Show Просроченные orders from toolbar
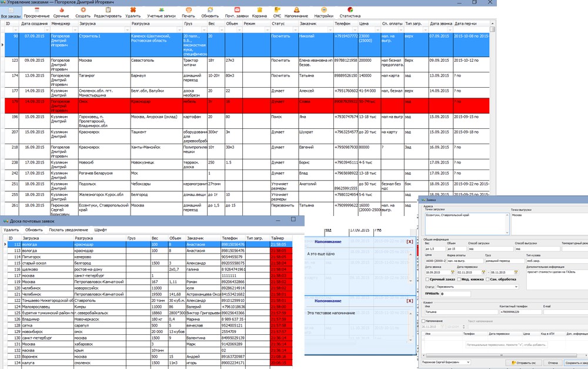 (x=36, y=12)
